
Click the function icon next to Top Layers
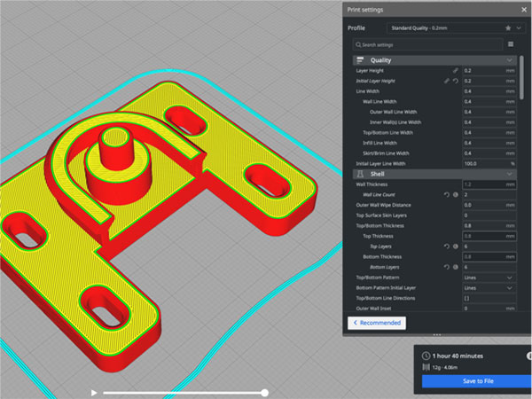pyautogui.click(x=457, y=246)
